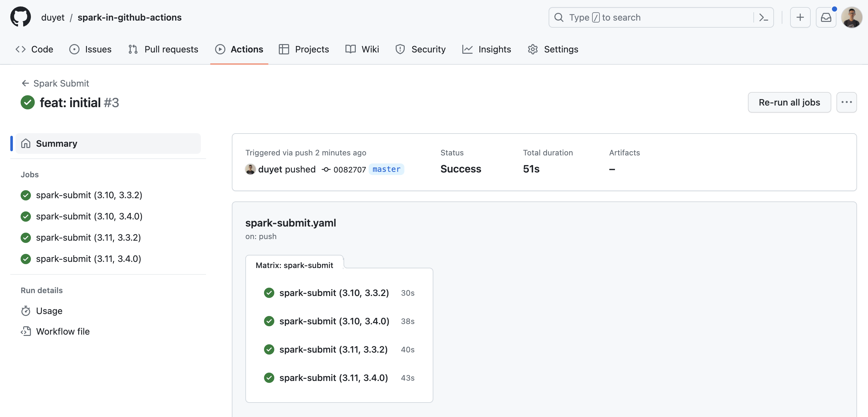
Task: Click the GitHub octocat logo
Action: pyautogui.click(x=20, y=17)
